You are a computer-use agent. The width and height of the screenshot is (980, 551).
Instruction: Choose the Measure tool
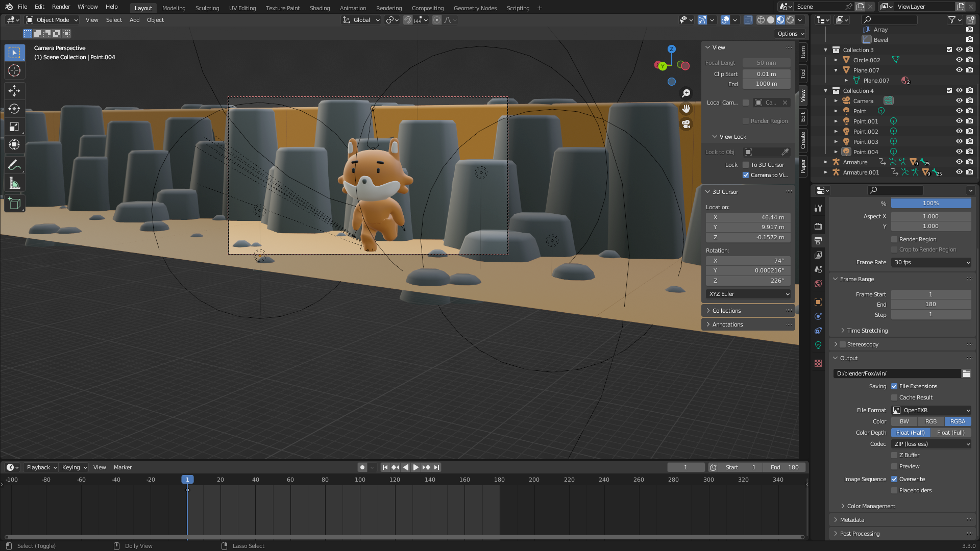tap(14, 183)
